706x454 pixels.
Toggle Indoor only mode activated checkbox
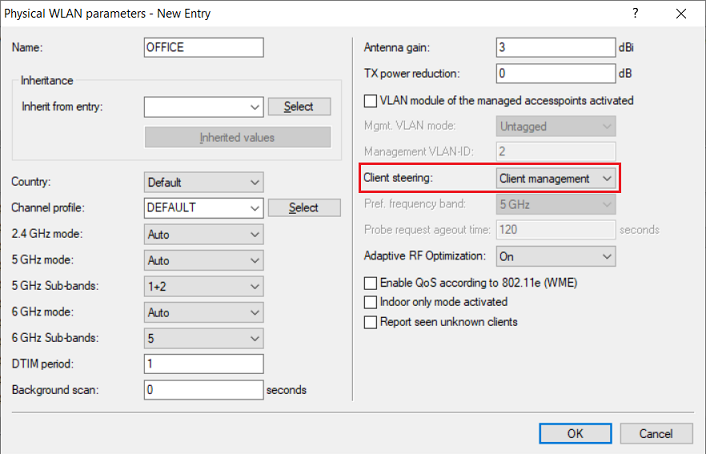tap(371, 302)
